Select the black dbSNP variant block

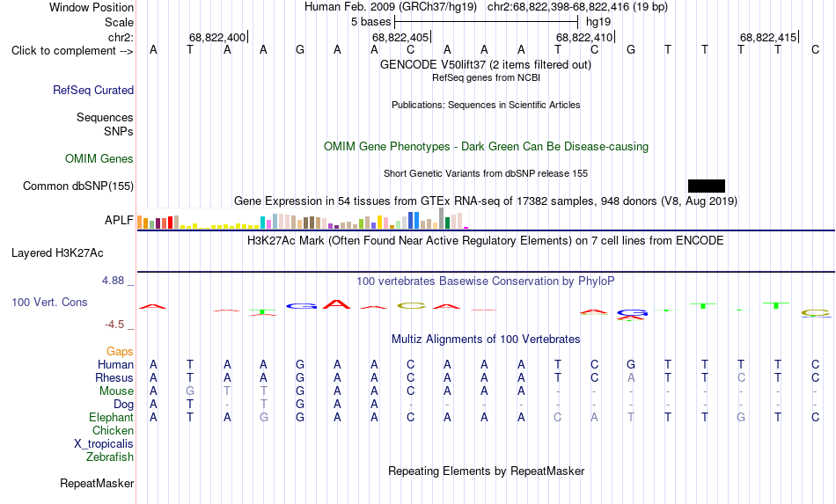[x=707, y=186]
